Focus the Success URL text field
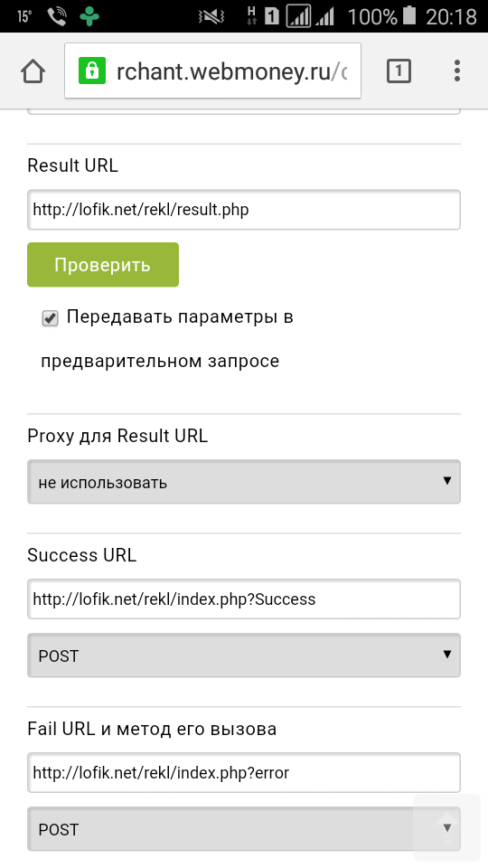The image size is (488, 868). 243,599
